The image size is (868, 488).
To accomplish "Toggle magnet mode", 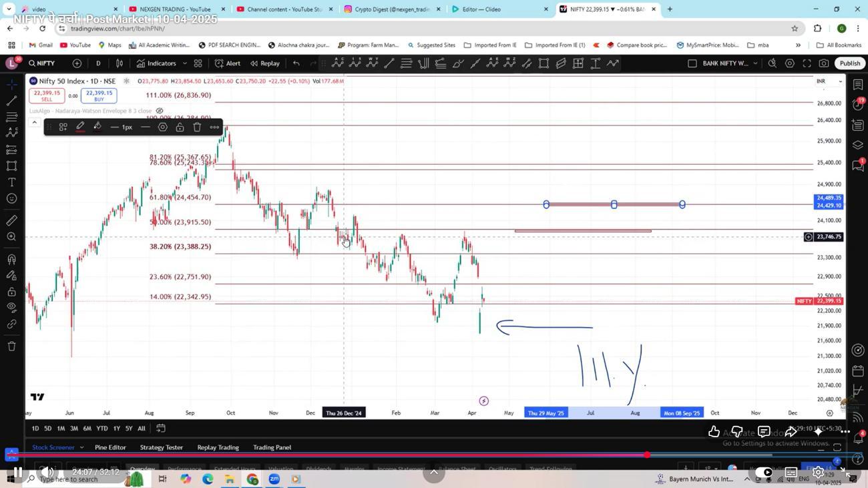I will pyautogui.click(x=11, y=259).
